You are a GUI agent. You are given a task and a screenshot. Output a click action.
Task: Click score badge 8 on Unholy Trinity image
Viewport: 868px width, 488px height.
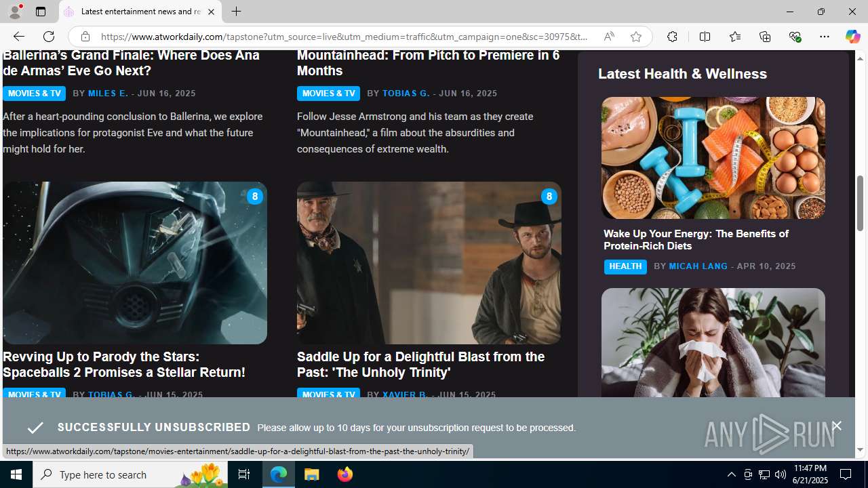[x=549, y=197]
